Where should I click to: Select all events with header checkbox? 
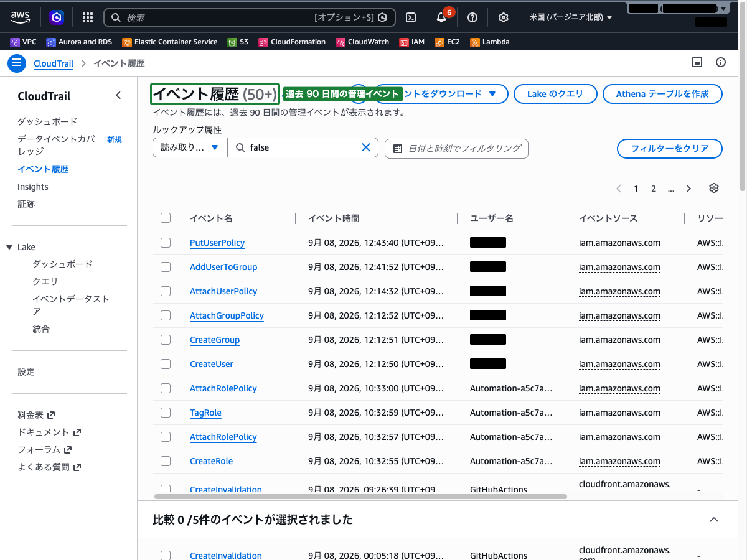(x=166, y=218)
